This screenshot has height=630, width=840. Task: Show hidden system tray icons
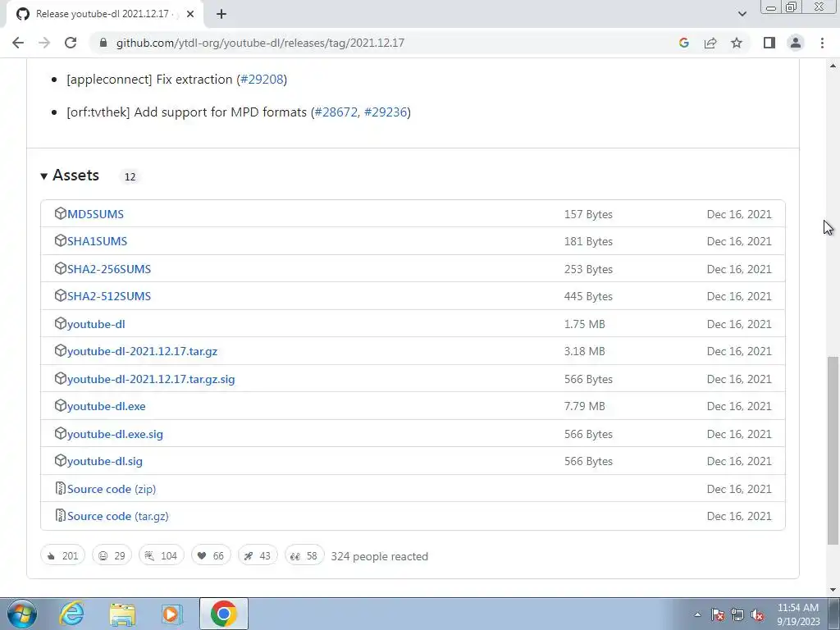[x=697, y=614]
